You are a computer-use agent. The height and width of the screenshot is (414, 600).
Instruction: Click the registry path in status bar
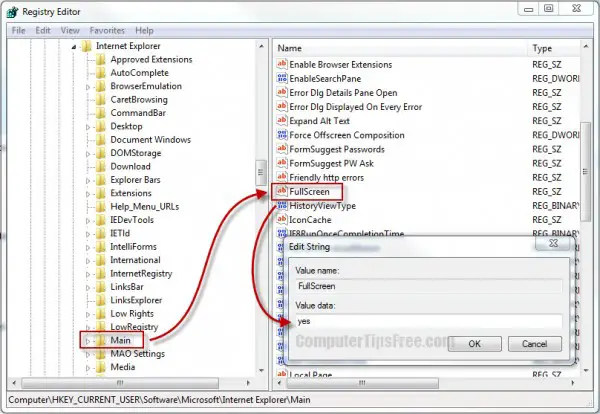159,400
